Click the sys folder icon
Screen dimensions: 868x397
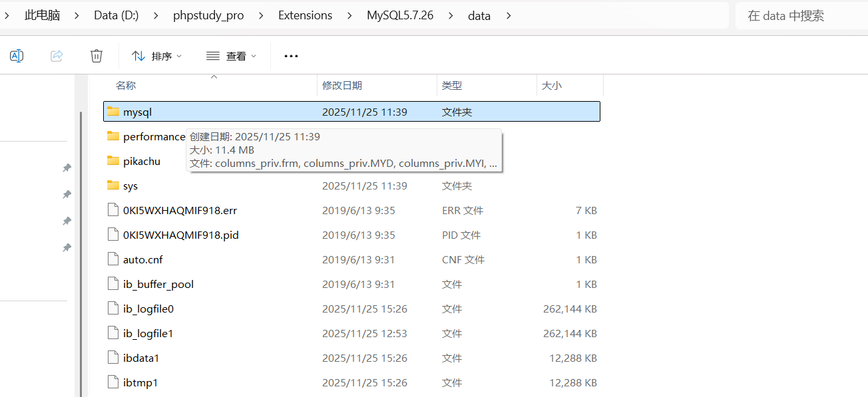[x=112, y=186]
